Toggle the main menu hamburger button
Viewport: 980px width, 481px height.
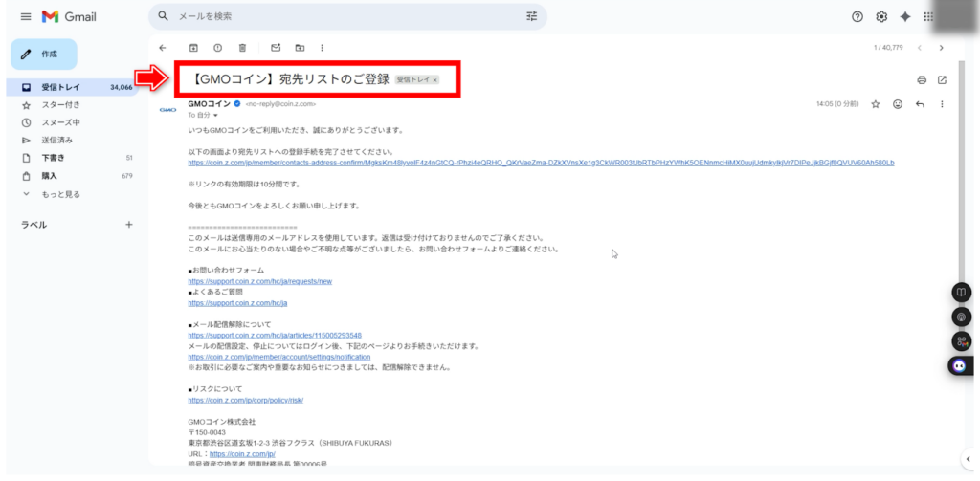click(x=25, y=17)
